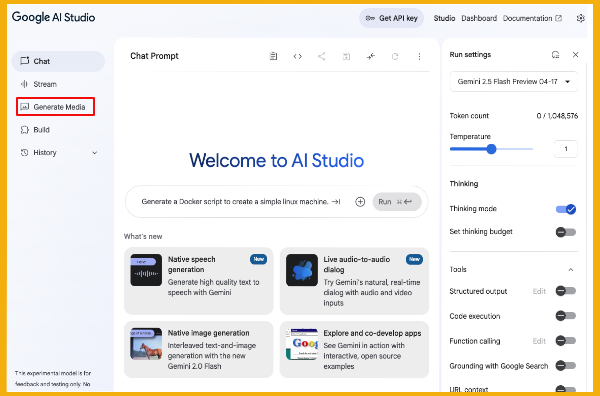Click the Temperature value field

(x=566, y=149)
